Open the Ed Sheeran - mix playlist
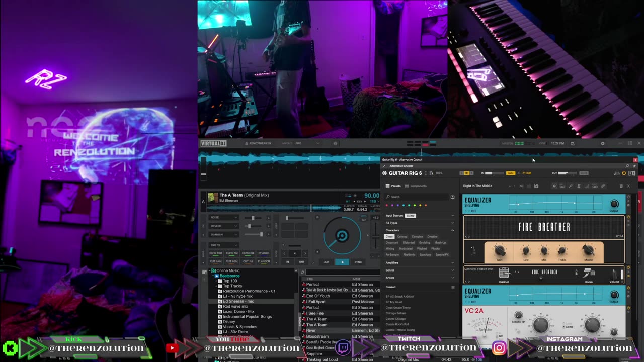Viewport: 644px width, 362px height. (x=237, y=301)
